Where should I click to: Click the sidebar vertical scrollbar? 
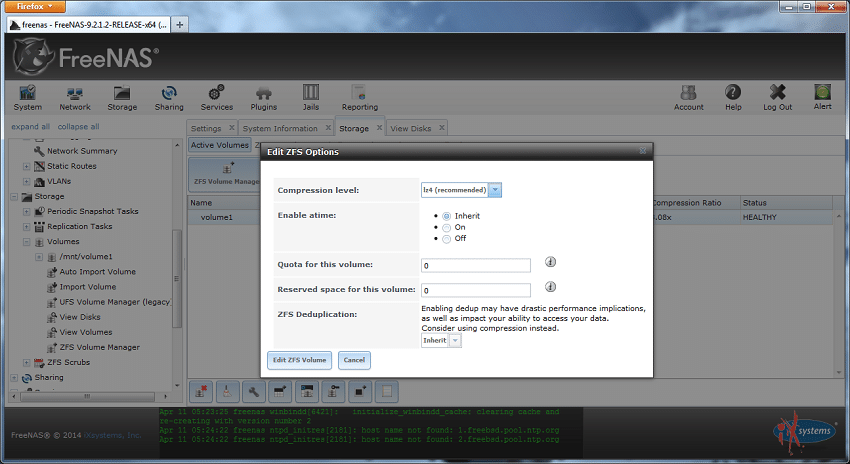point(177,278)
